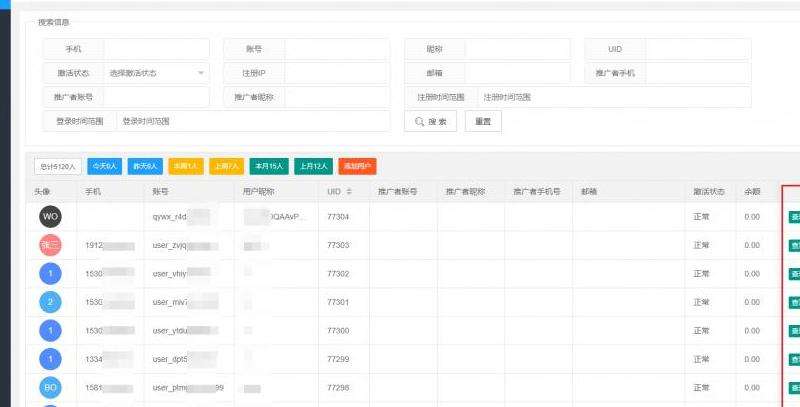This screenshot has height=407, width=800.
Task: Click the WO avatar in first row
Action: tap(50, 216)
